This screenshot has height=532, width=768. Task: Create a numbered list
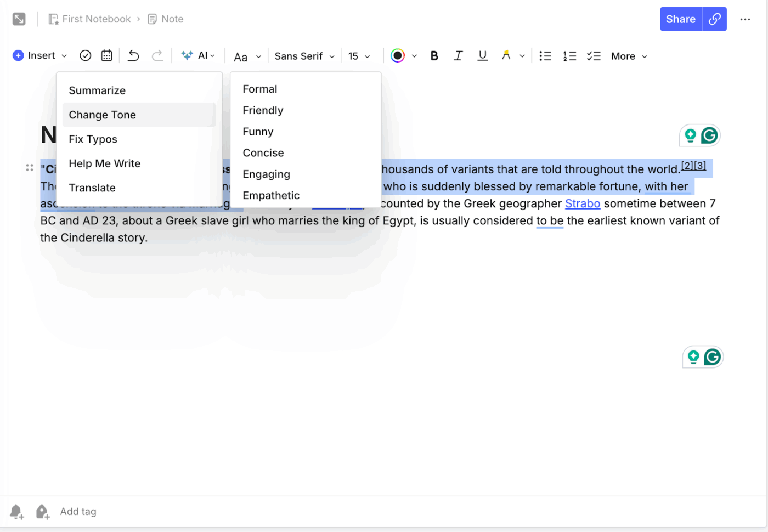click(569, 55)
